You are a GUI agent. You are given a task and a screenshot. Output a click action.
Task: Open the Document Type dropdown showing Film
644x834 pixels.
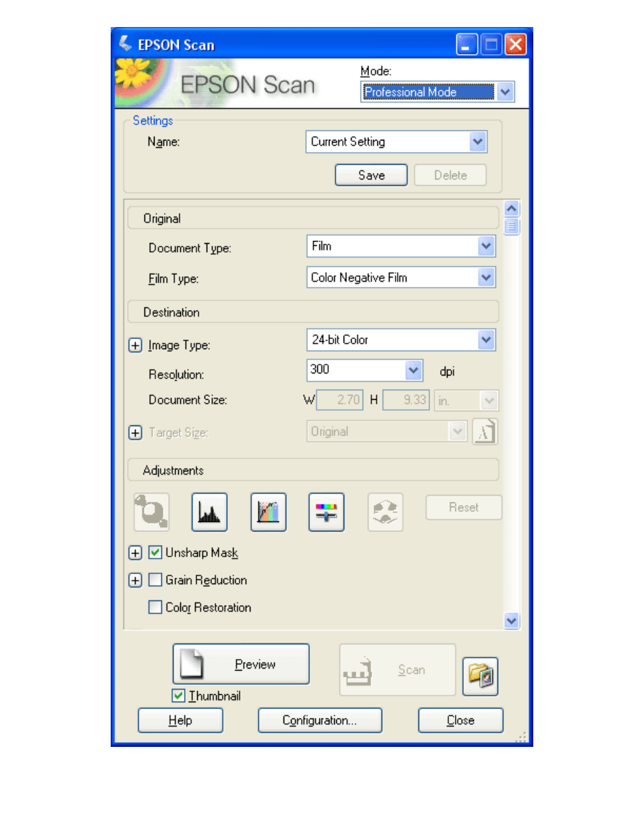[x=401, y=246]
